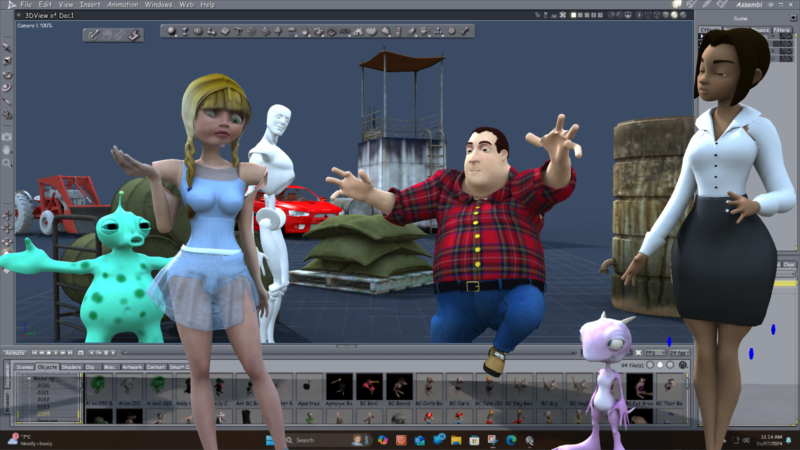Switch to the brush Texture room icon

pos(707,4)
